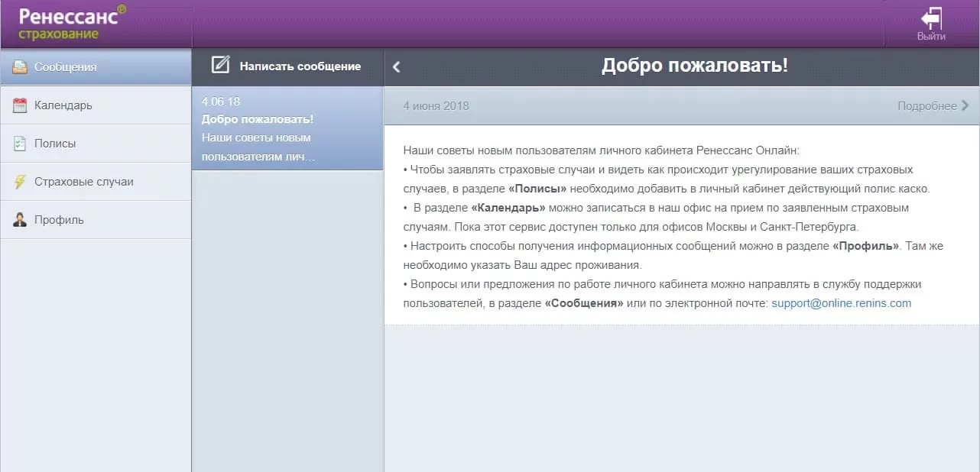The height and width of the screenshot is (472, 980).
Task: Click the person icon beside Профиль
Action: 20,220
